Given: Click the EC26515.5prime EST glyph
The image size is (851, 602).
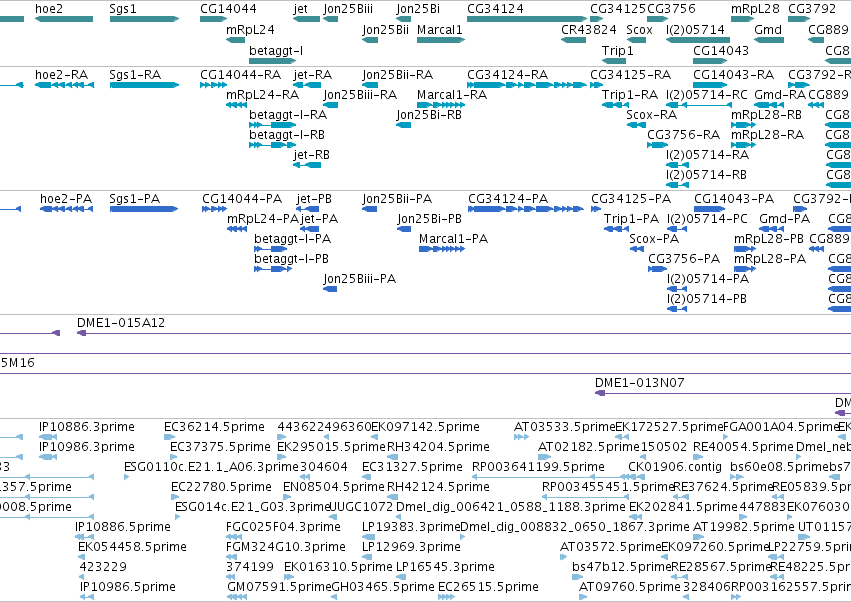Looking at the screenshot, I should tap(446, 597).
